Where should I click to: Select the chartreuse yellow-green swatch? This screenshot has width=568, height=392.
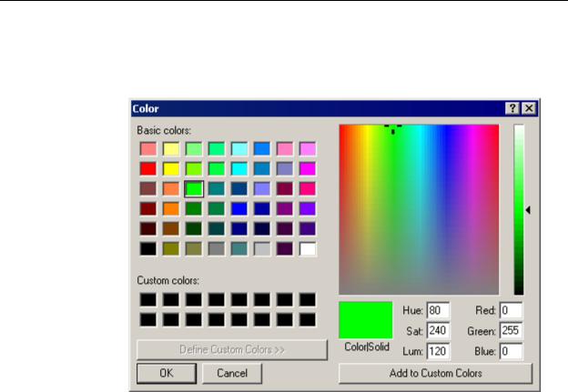pos(194,168)
